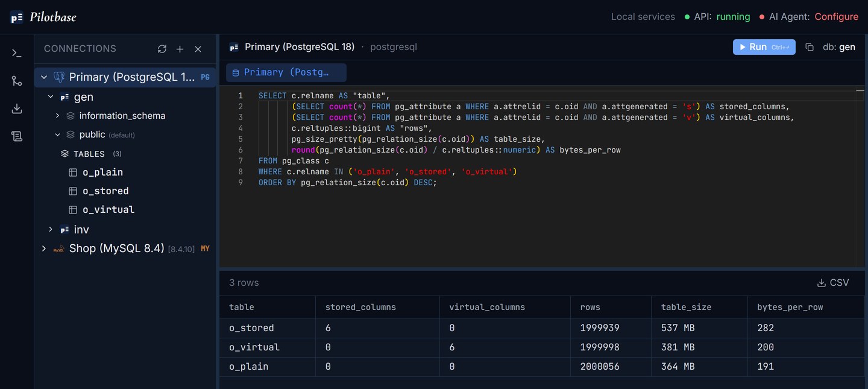Click the '1999939' rows cell

coord(611,328)
